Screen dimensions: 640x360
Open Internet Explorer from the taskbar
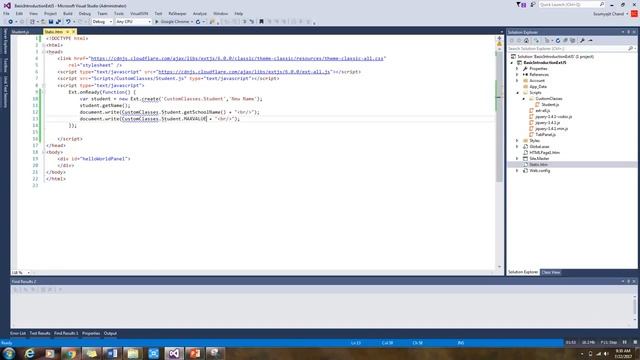[x=29, y=353]
